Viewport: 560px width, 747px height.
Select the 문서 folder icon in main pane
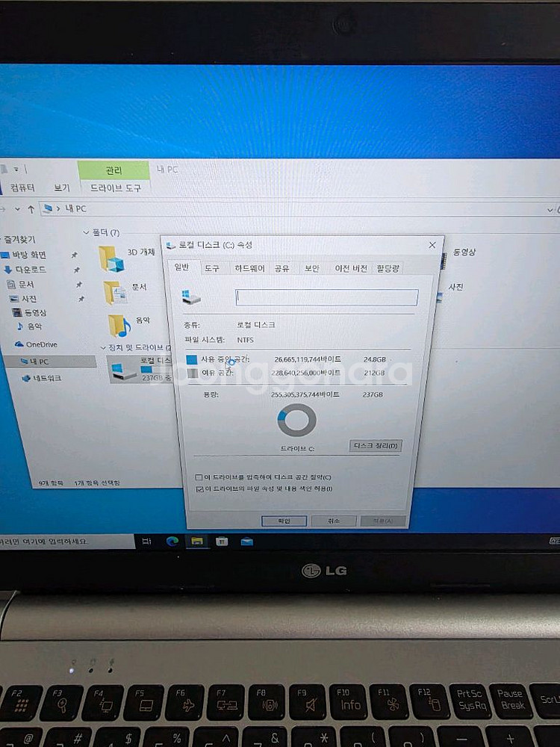[114, 292]
